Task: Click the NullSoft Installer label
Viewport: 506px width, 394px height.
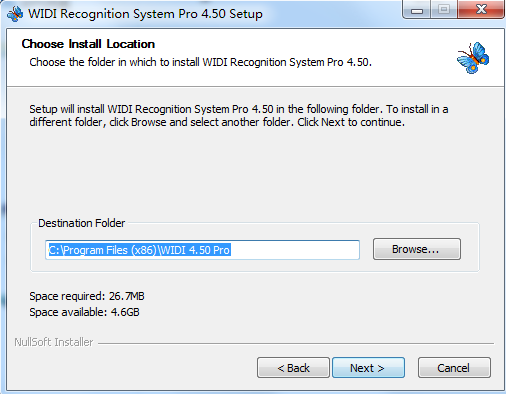Action: click(x=54, y=342)
